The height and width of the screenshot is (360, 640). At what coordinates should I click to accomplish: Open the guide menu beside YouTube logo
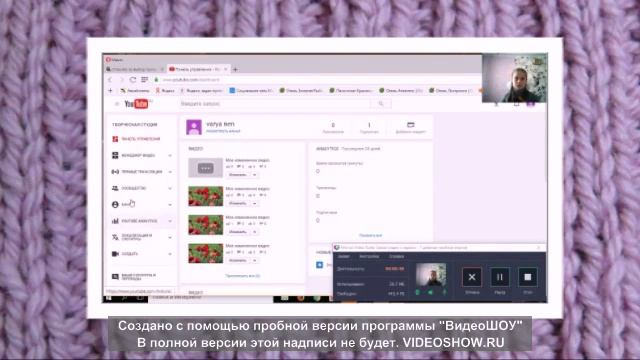pos(117,104)
